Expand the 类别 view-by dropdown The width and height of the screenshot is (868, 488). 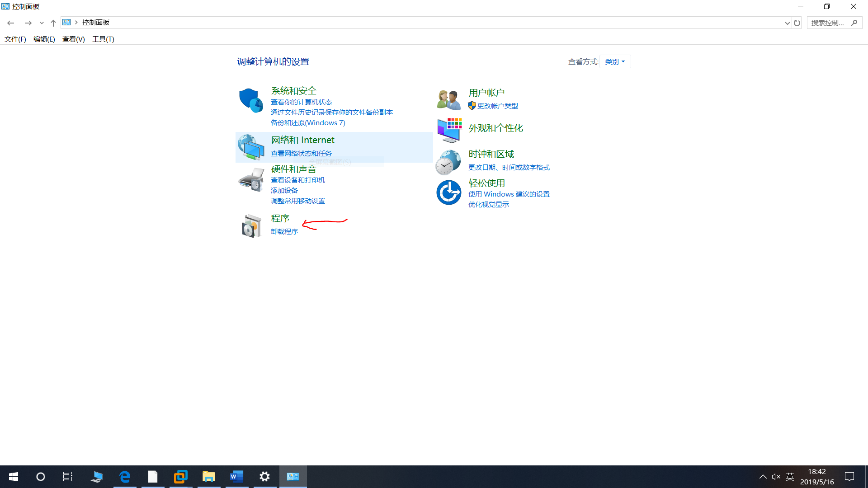(615, 62)
